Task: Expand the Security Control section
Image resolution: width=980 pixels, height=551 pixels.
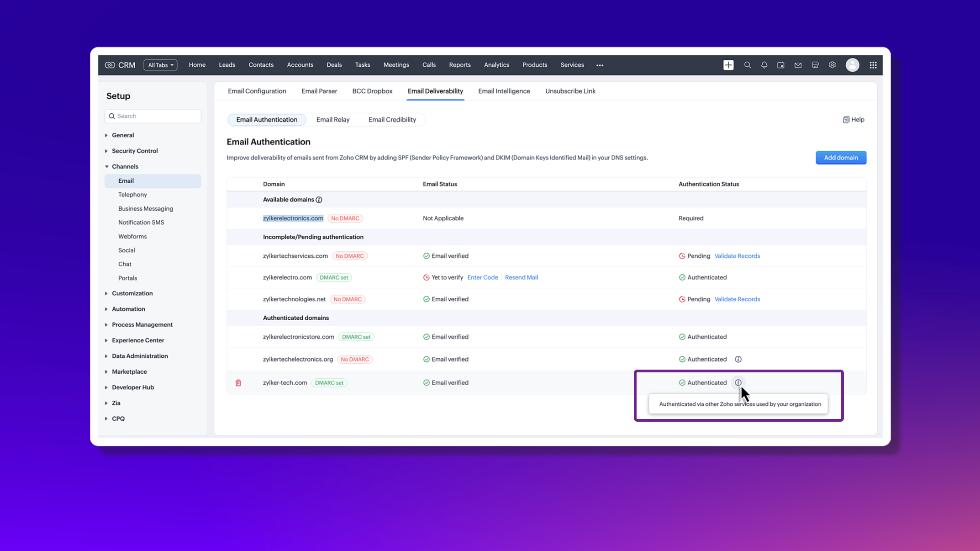Action: (135, 151)
